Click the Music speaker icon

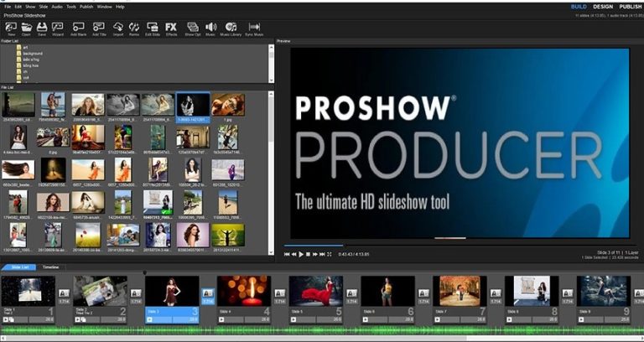coord(210,28)
